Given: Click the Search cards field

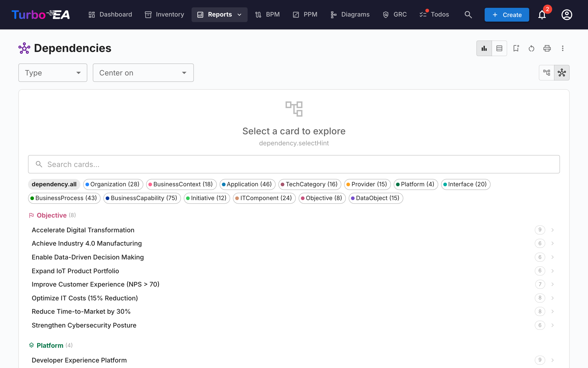Looking at the screenshot, I should point(294,164).
